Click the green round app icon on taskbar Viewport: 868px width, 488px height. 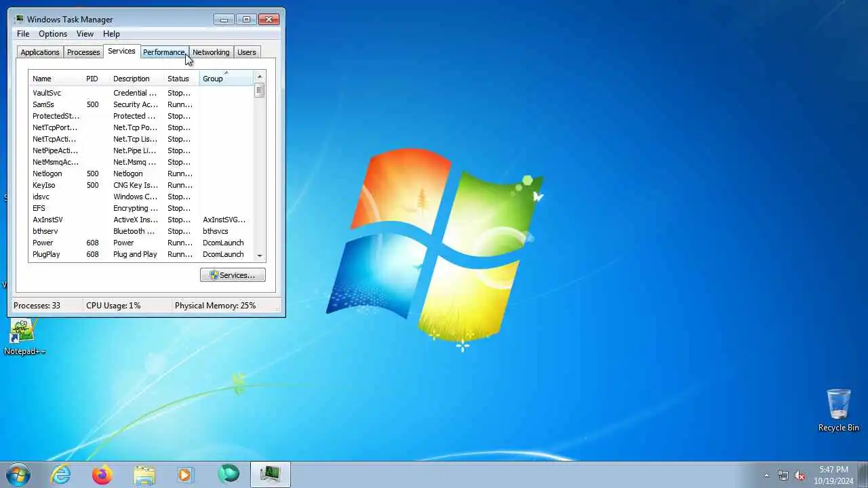click(229, 474)
